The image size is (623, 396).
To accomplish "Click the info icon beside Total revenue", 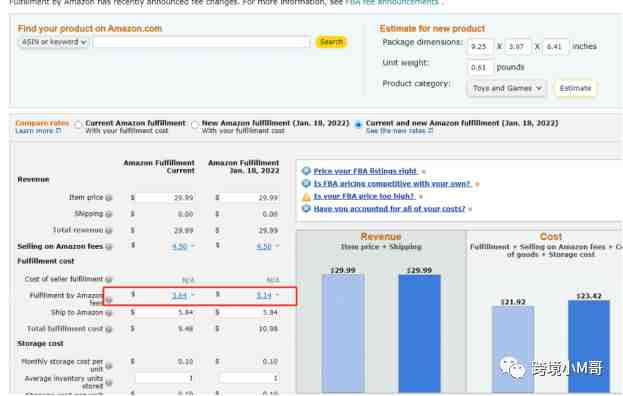I will point(109,230).
